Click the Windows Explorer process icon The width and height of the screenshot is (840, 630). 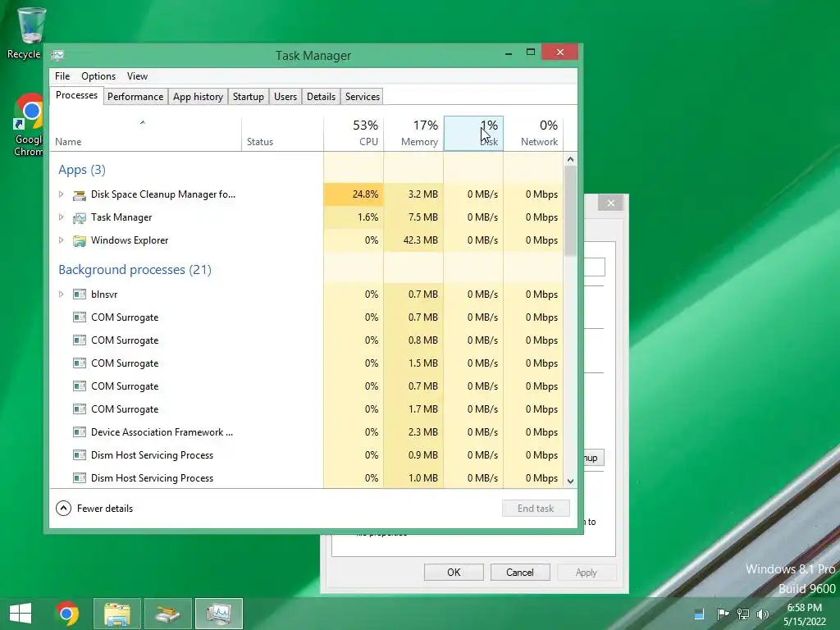(x=80, y=240)
